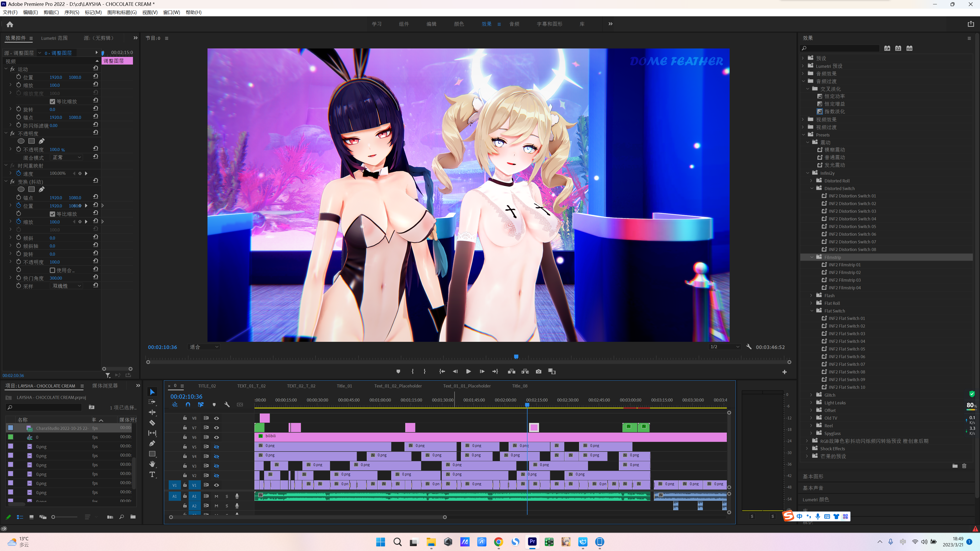Image resolution: width=980 pixels, height=551 pixels.
Task: Open playback resolution 1/2 dropdown
Action: point(725,347)
